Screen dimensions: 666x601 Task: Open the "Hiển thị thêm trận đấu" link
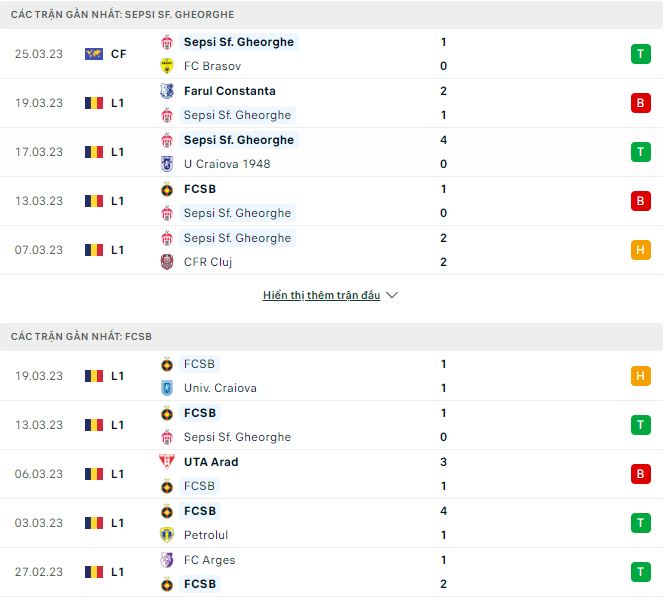(321, 296)
